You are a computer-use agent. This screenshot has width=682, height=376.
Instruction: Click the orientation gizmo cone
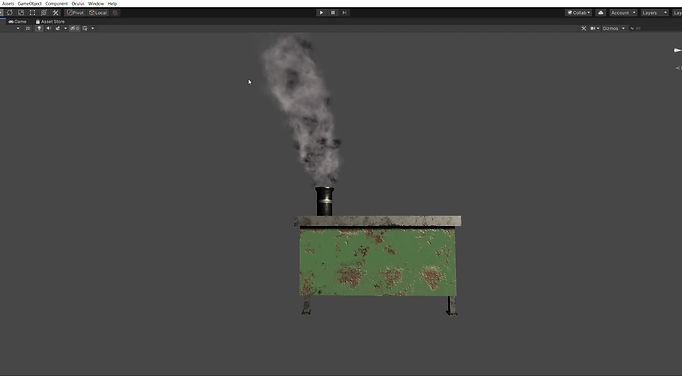pyautogui.click(x=677, y=50)
